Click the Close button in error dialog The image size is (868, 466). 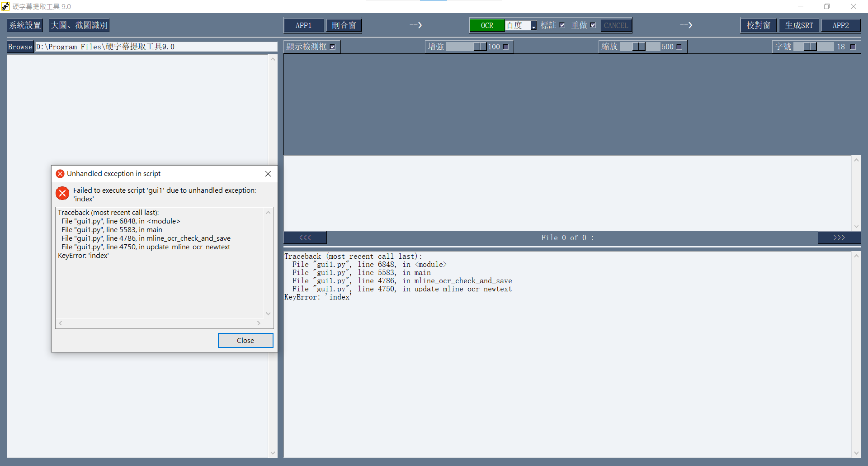pos(245,340)
